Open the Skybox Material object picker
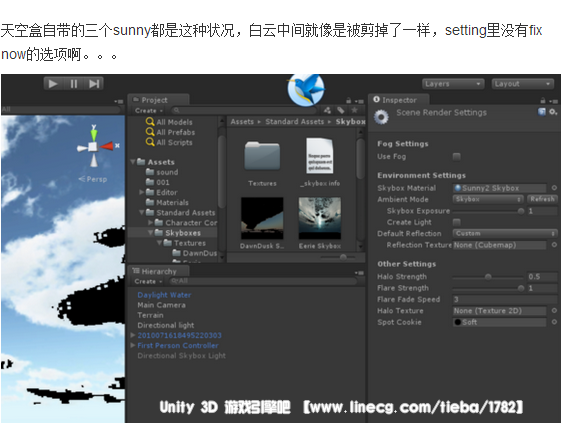Viewport: 569px width, 424px height. coord(554,188)
